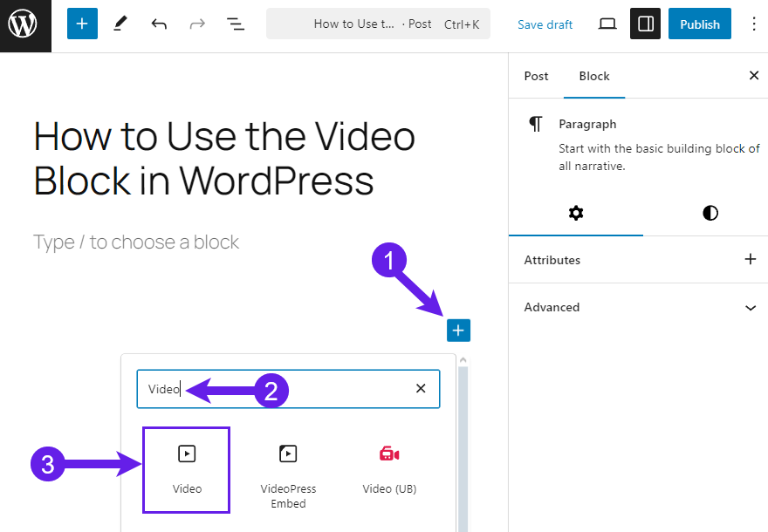Click the Paragraph block icon
Image resolution: width=768 pixels, height=532 pixels.
click(536, 124)
